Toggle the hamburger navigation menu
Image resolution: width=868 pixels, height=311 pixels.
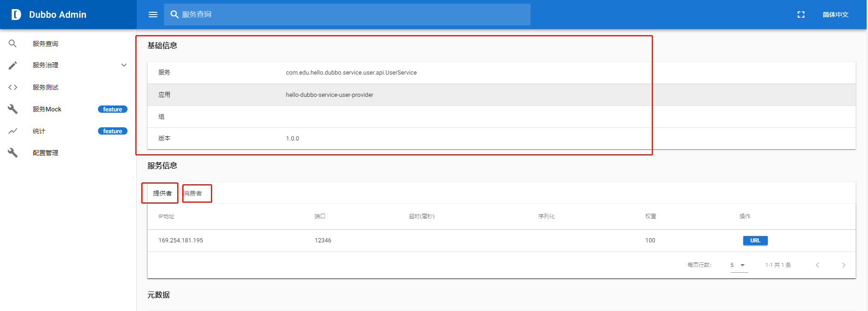tap(153, 15)
